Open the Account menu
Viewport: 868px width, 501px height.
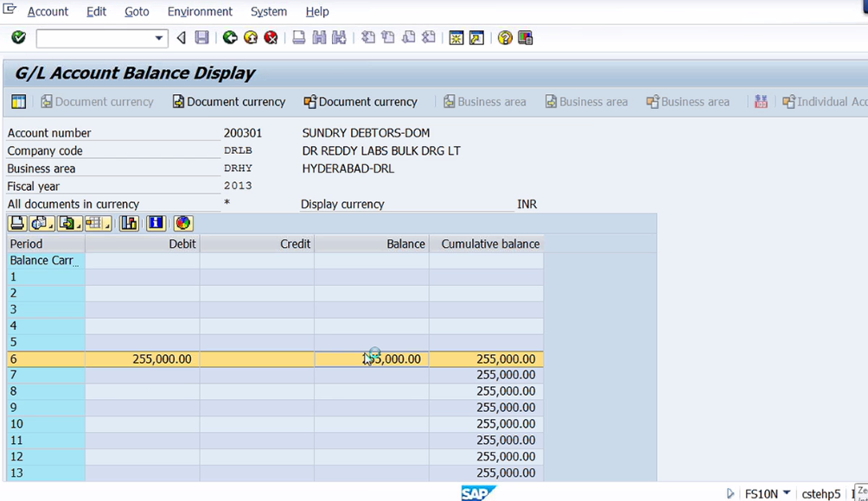coord(48,11)
